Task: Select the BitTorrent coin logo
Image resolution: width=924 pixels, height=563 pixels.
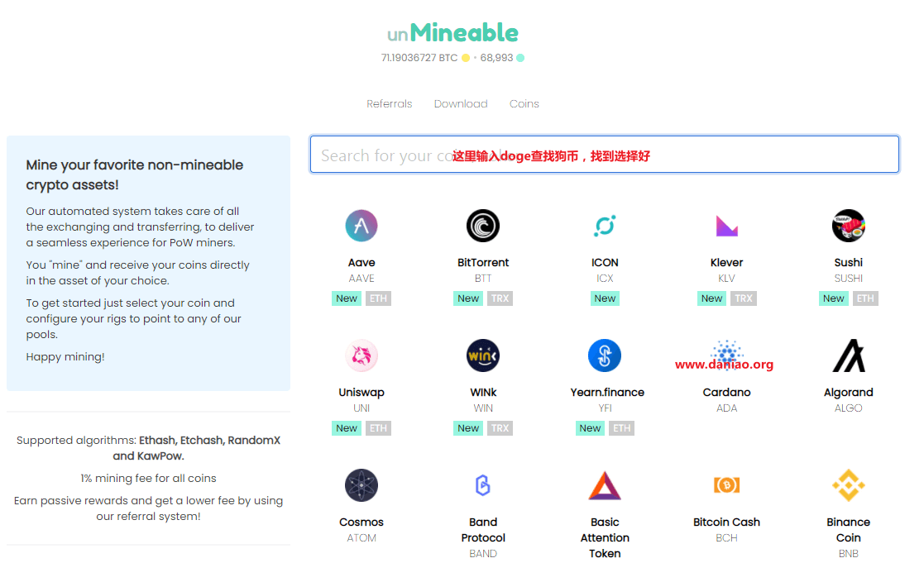Action: click(483, 226)
